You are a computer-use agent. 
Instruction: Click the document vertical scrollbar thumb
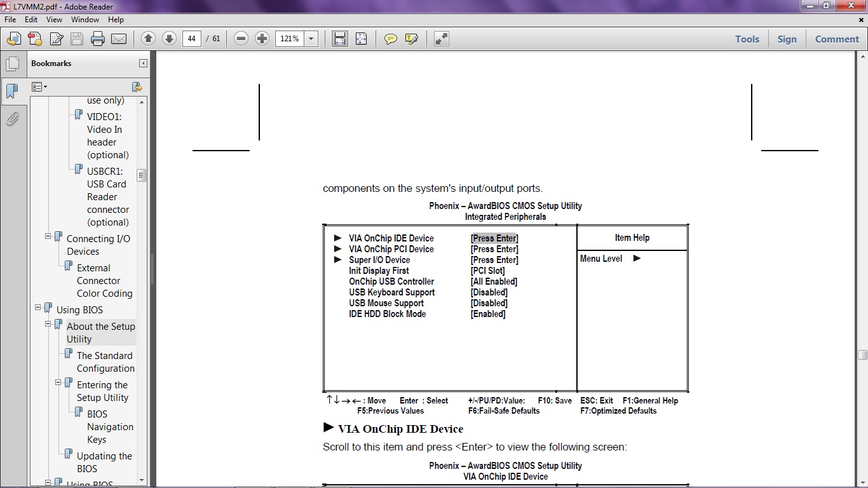click(862, 355)
